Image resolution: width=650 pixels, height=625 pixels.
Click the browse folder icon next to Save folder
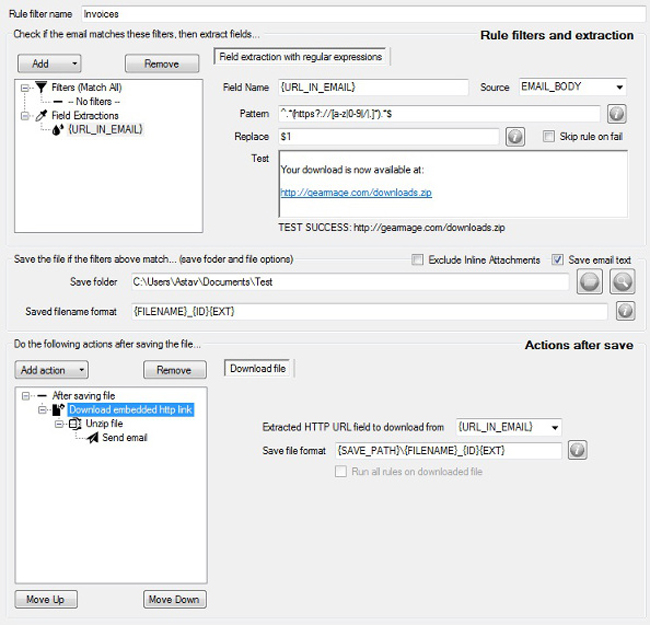pos(589,281)
